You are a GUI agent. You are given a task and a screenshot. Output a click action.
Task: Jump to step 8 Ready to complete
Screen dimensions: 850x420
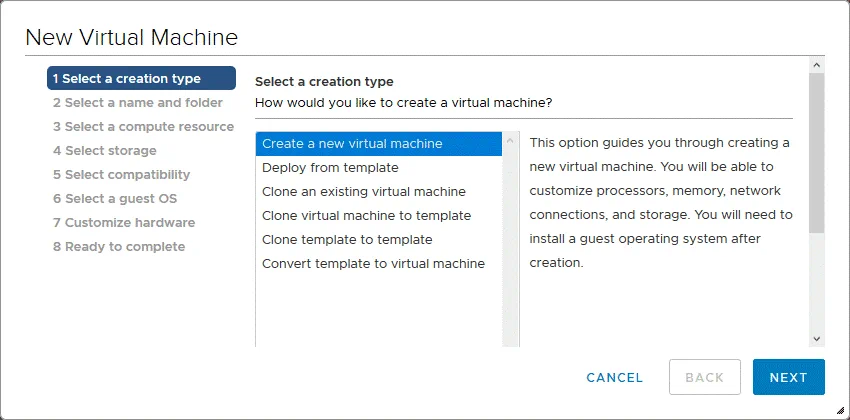(118, 246)
